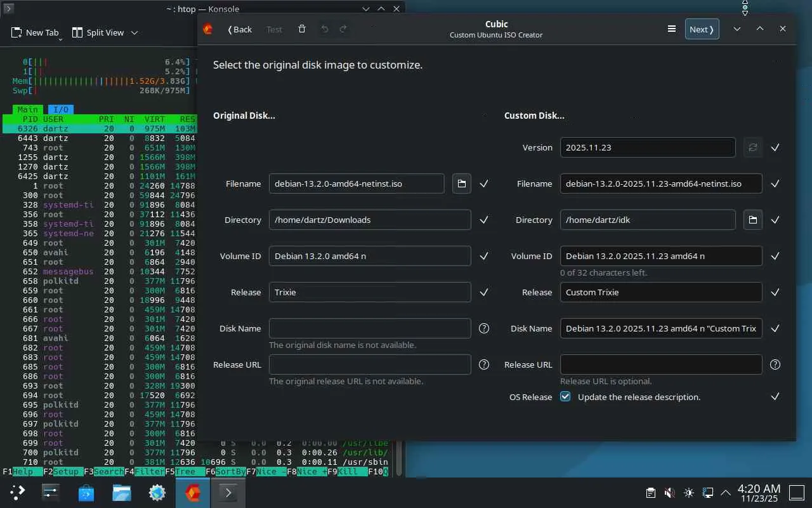This screenshot has width=812, height=508.
Task: Switch to htop's Main tab
Action: (28, 110)
